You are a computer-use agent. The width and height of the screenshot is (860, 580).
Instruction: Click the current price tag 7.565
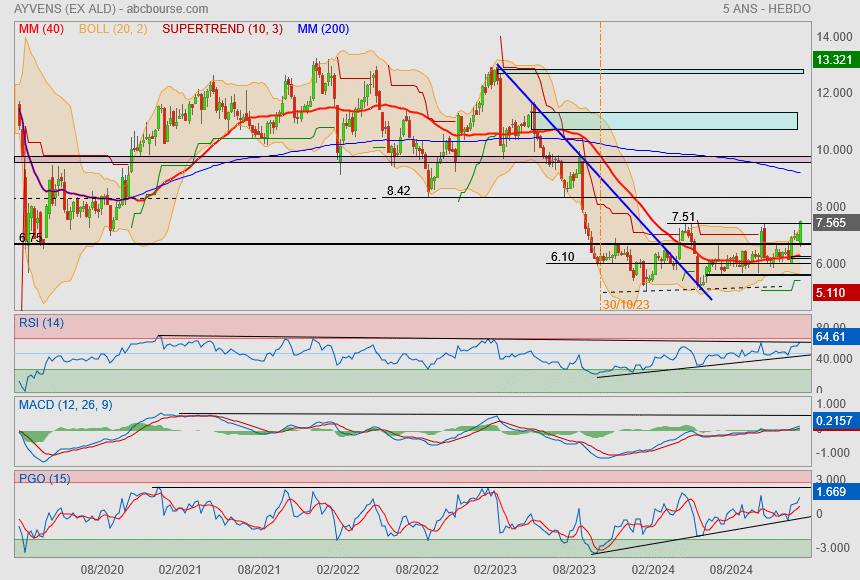pyautogui.click(x=833, y=223)
